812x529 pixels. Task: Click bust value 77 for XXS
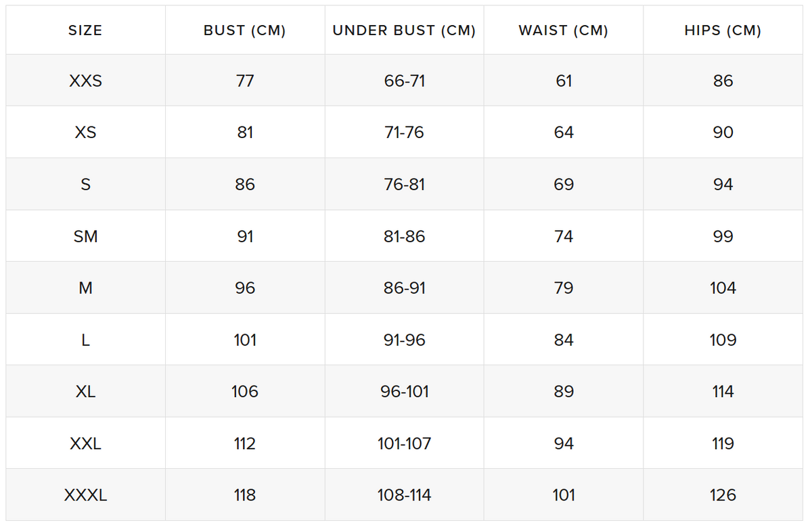click(245, 81)
